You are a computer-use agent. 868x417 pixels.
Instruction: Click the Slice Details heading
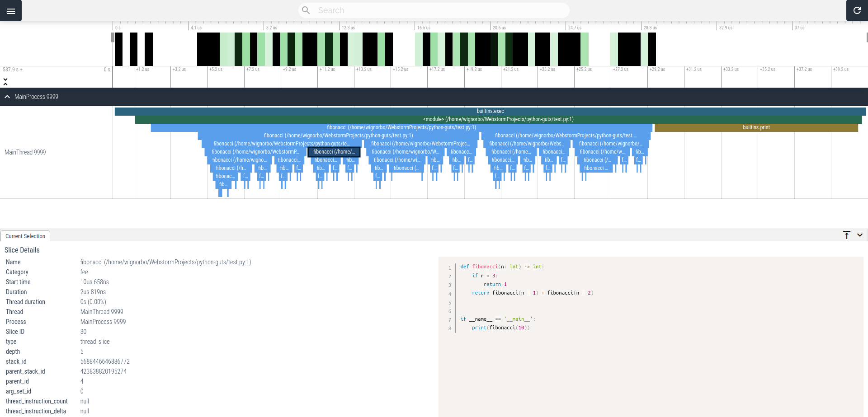pyautogui.click(x=22, y=250)
